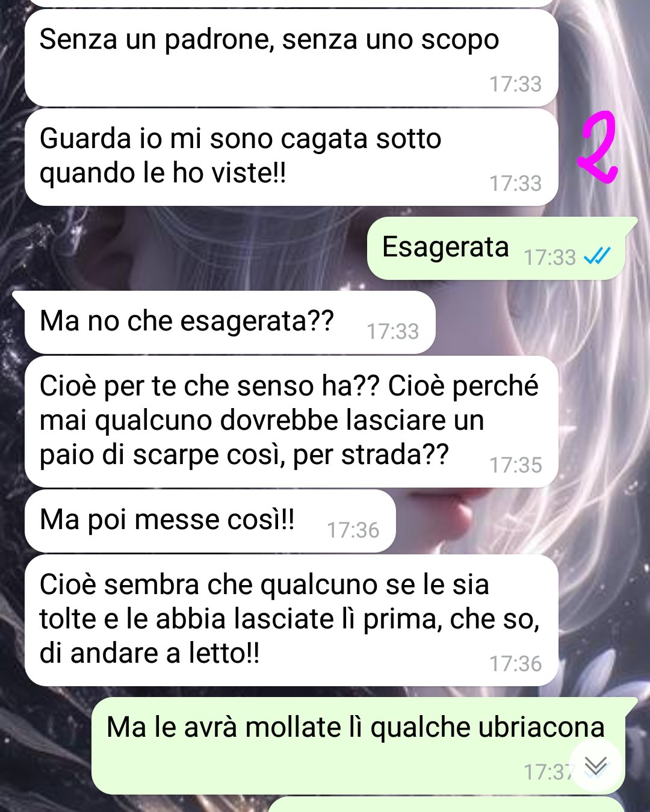650x812 pixels.
Task: Tap the partially visible green bubble at the bottom
Action: tap(445, 805)
